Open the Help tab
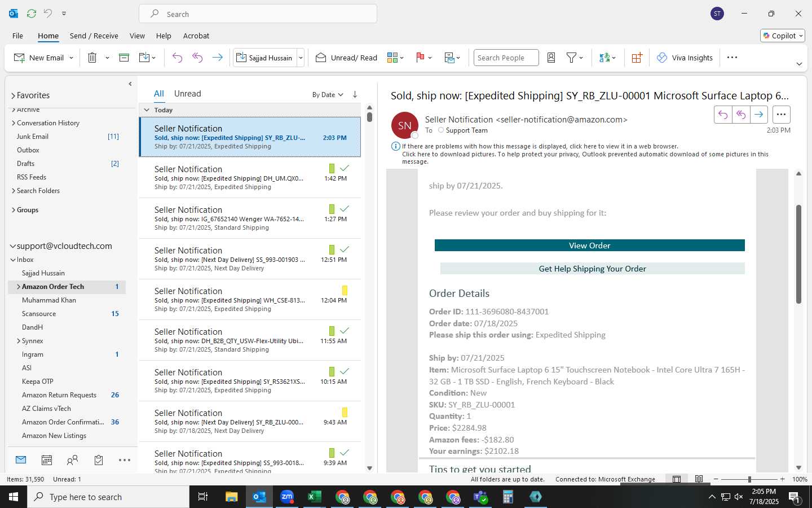The height and width of the screenshot is (508, 812). [164, 36]
